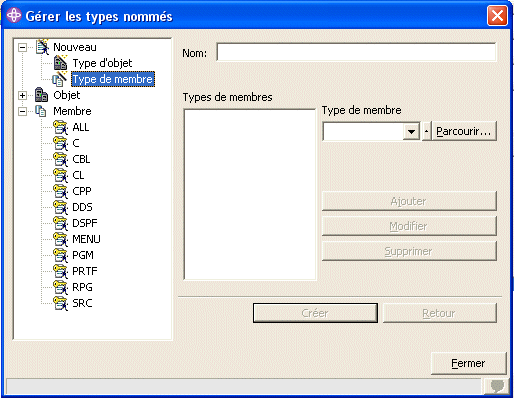
Task: Expand the Objet tree node
Action: [22, 95]
